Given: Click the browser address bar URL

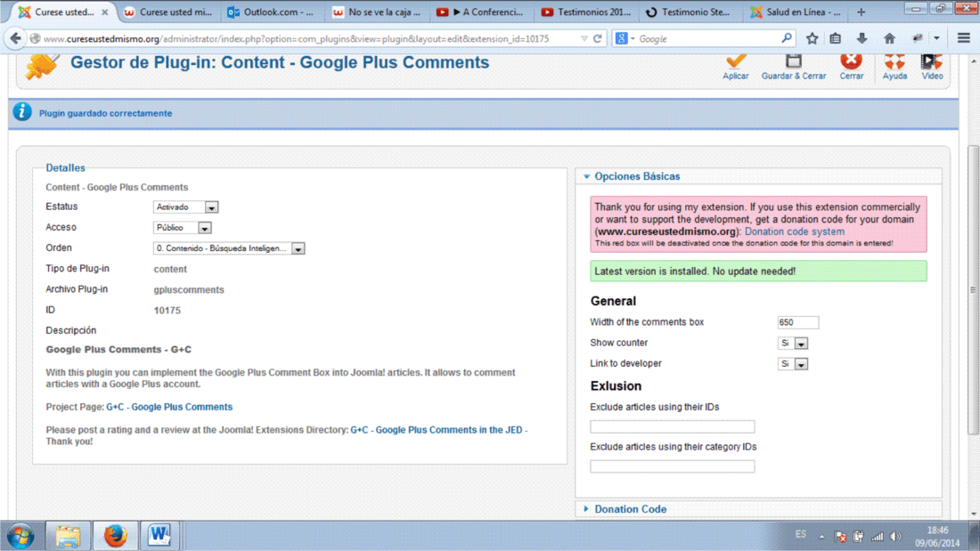Looking at the screenshot, I should (x=296, y=39).
